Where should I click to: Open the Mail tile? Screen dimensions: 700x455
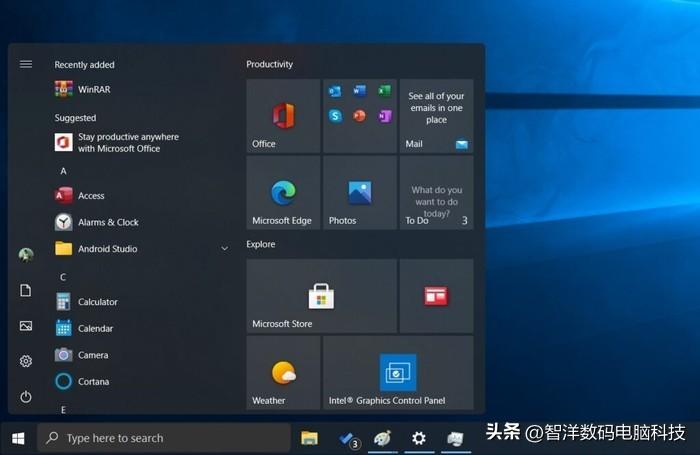436,116
